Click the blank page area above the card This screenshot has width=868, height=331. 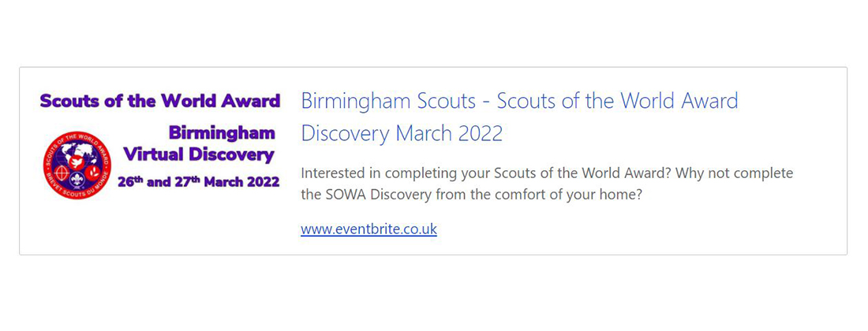[x=434, y=32]
